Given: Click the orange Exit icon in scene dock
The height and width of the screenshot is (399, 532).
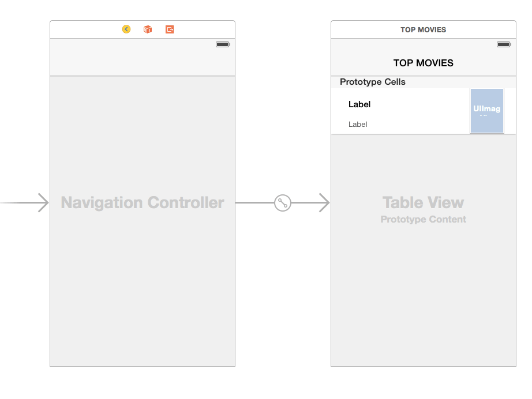Looking at the screenshot, I should click(170, 29).
